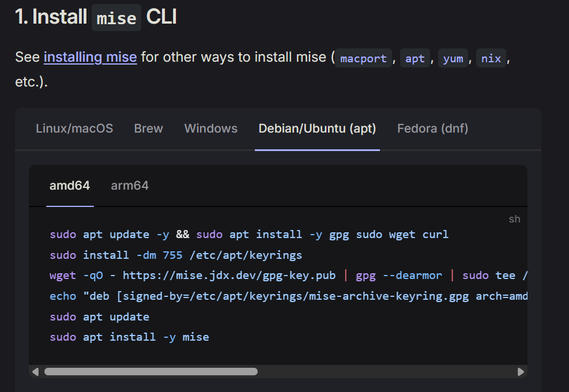Screen dimensions: 569x392
Task: Select the amd64 architecture tab
Action: coord(70,186)
